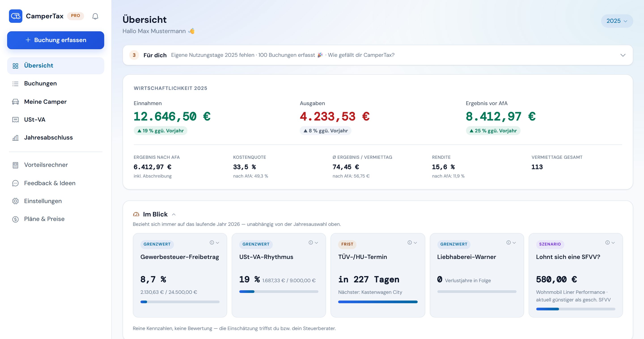Click Buchung erfassen button

click(55, 40)
